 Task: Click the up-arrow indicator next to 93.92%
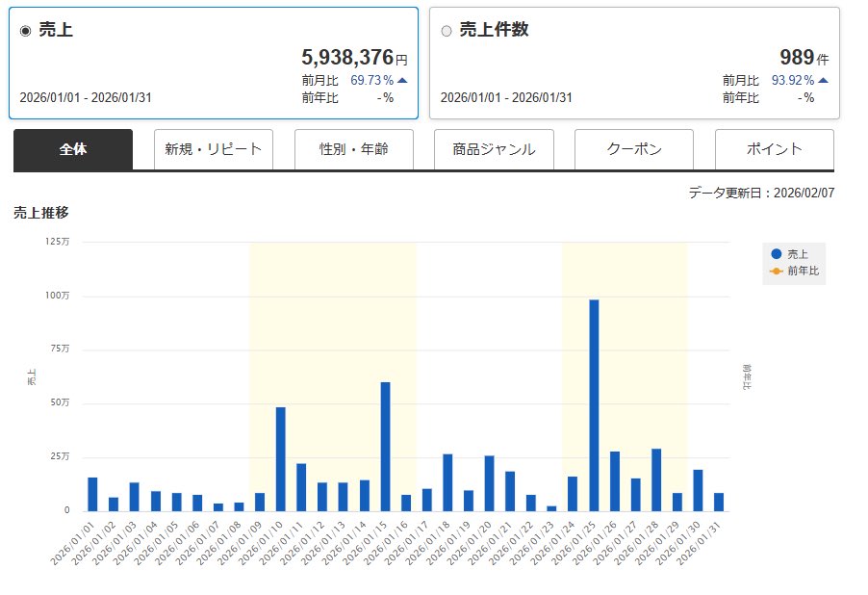click(x=823, y=80)
